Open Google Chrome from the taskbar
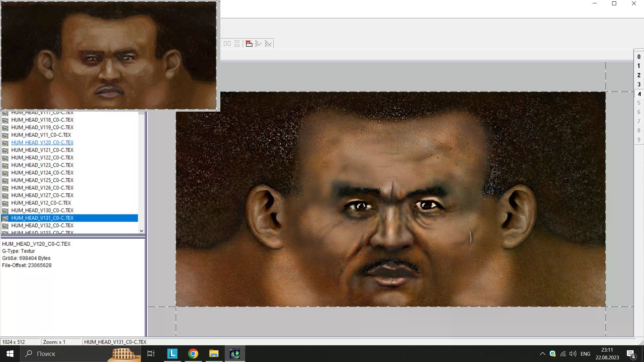The height and width of the screenshot is (362, 644). [193, 354]
